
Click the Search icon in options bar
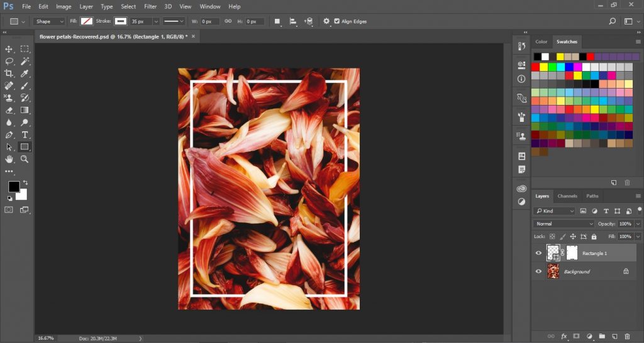[x=613, y=21]
